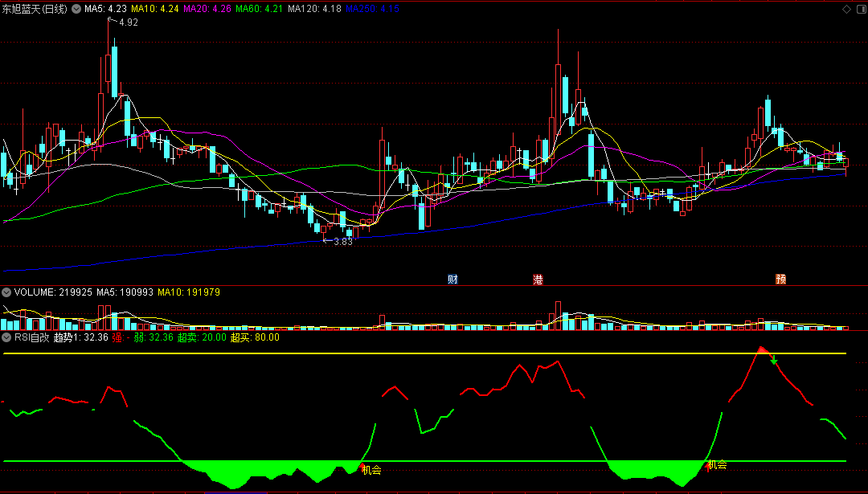868x494 pixels.
Task: Open the VOLUME indicator dropdown arrow
Action: (x=6, y=292)
